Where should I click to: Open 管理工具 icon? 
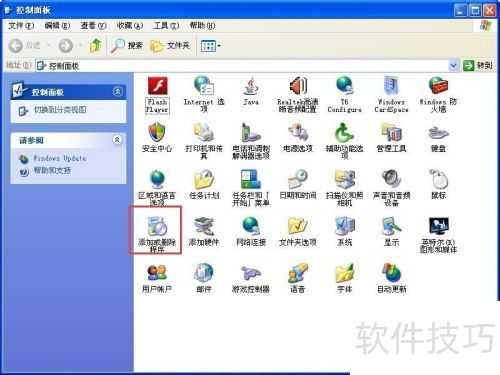[391, 132]
